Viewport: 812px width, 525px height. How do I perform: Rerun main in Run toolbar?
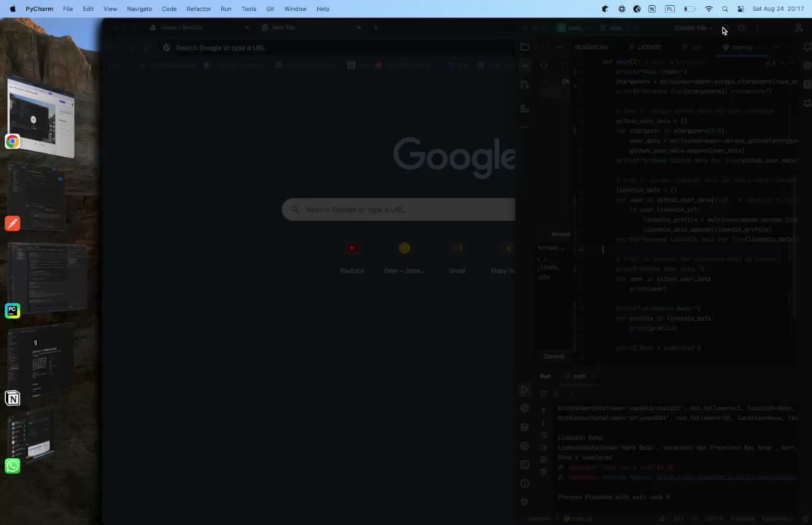pos(543,394)
